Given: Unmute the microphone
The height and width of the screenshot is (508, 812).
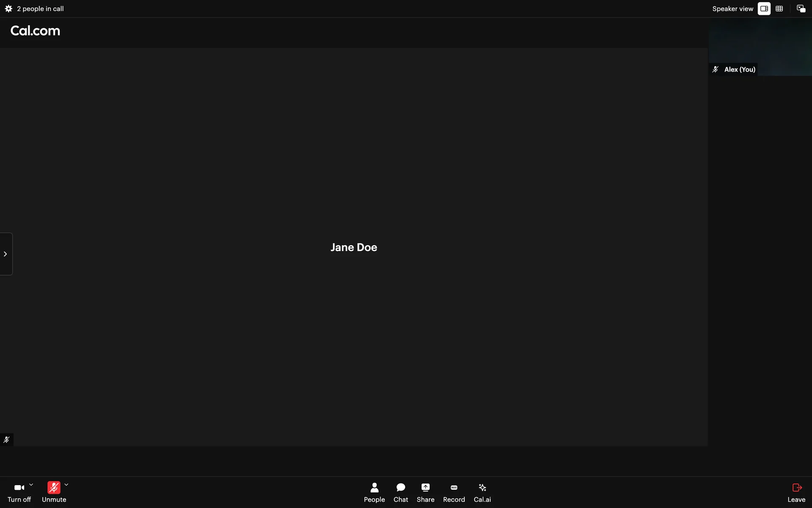Looking at the screenshot, I should pos(54,492).
